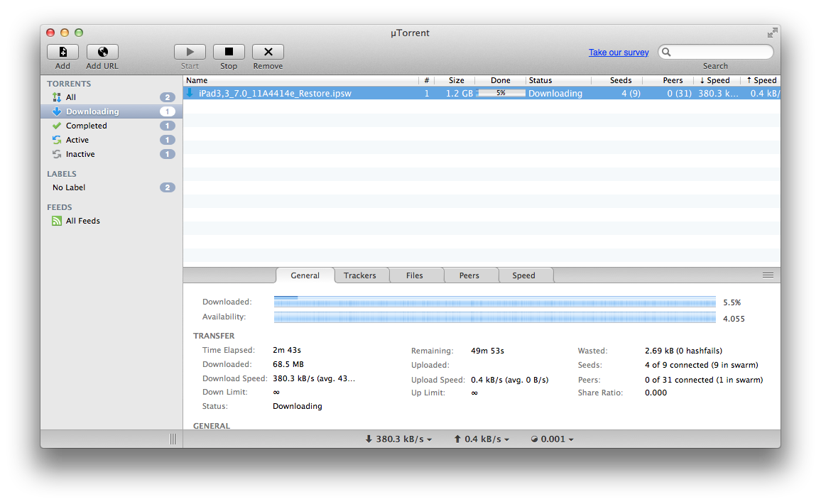The width and height of the screenshot is (821, 504).
Task: Click the All count badge showing 2
Action: [168, 97]
